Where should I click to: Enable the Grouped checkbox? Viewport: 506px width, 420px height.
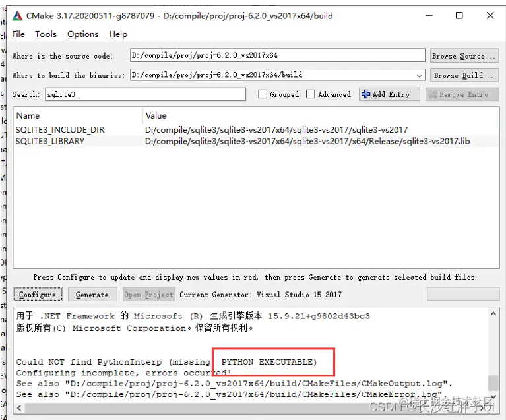click(x=263, y=94)
